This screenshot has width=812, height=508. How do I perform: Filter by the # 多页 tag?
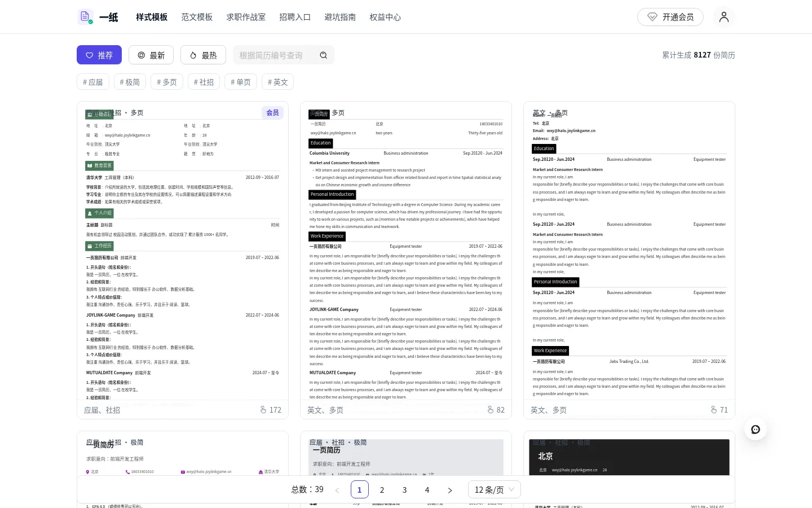[x=167, y=82]
